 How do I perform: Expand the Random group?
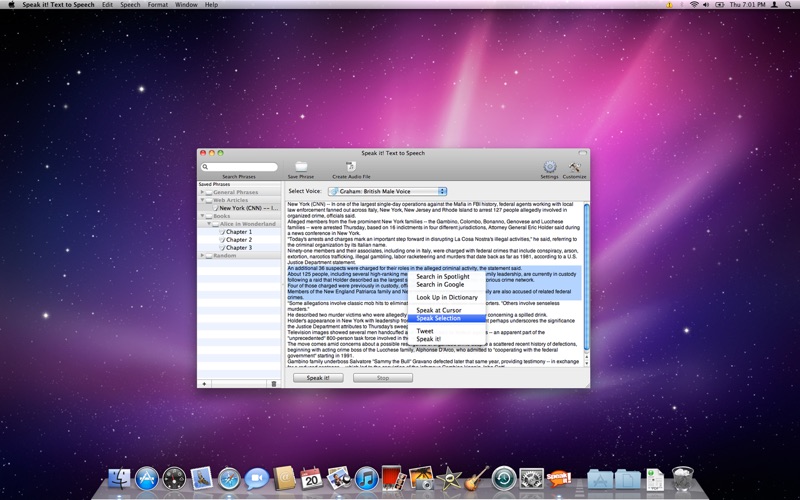(202, 256)
